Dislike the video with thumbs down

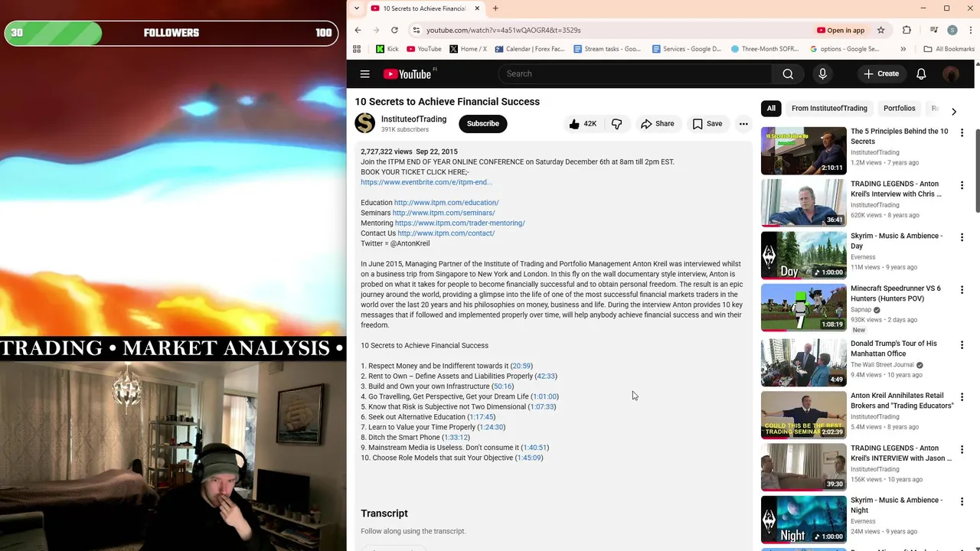click(x=616, y=124)
